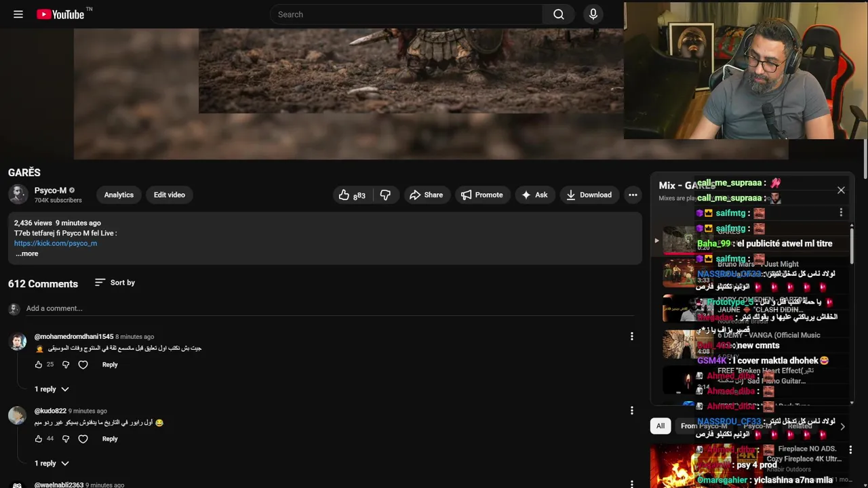
Task: Dislike the GARÈS video
Action: [x=385, y=195]
